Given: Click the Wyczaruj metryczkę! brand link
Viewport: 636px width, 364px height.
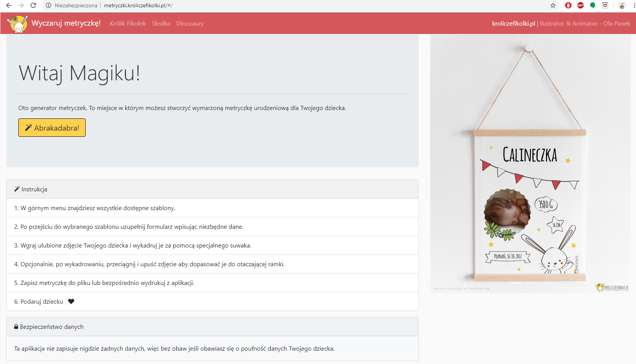Looking at the screenshot, I should click(66, 23).
